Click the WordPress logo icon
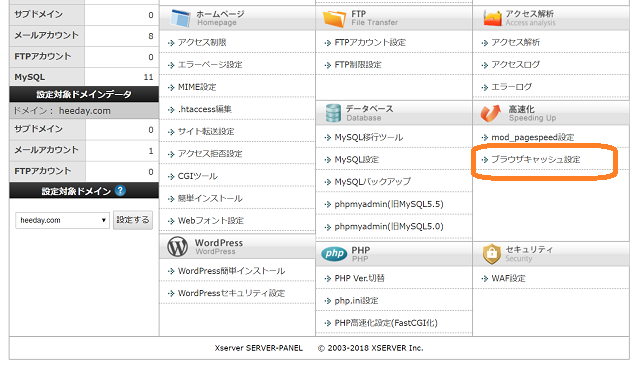 178,246
